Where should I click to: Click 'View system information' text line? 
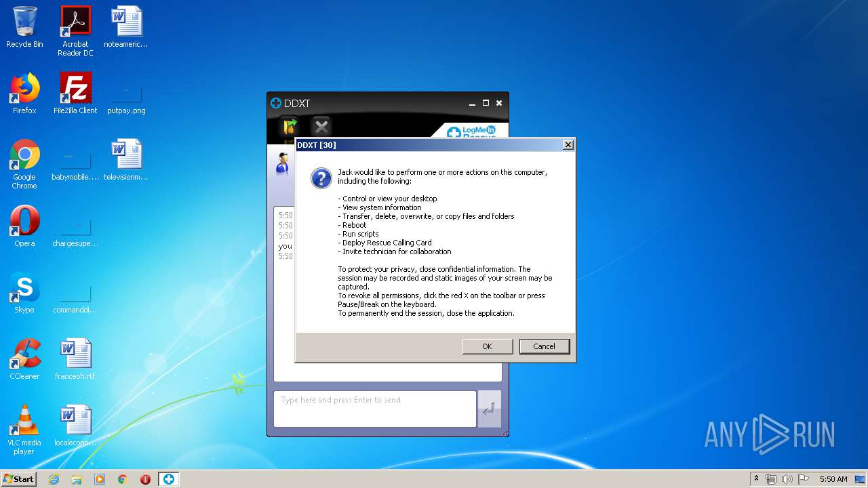coord(380,207)
